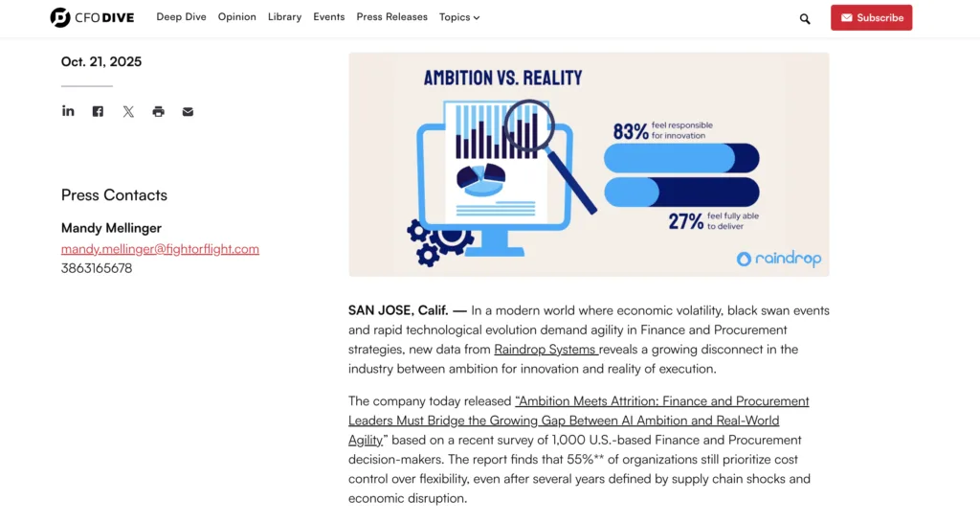This screenshot has width=980, height=523.
Task: Click the raindrop logo in the infographic
Action: click(778, 259)
